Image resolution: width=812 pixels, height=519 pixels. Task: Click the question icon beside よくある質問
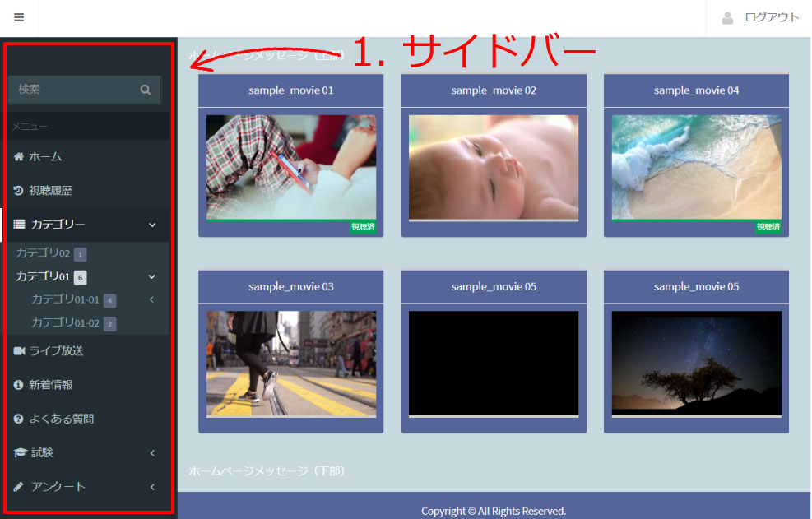18,419
